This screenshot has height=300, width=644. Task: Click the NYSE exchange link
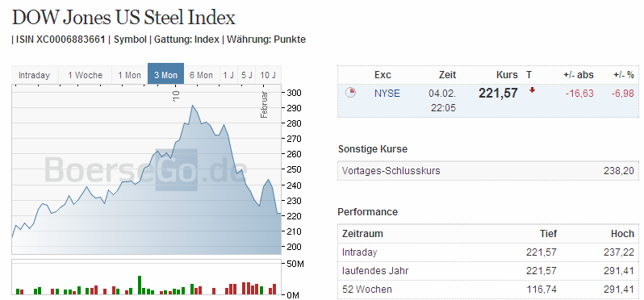[387, 94]
